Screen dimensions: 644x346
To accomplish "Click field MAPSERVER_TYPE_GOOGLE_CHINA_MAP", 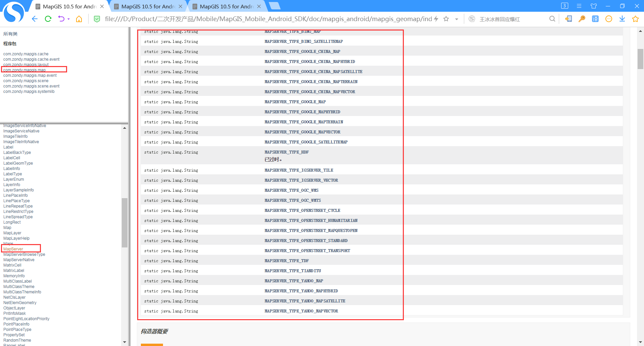I will point(302,52).
